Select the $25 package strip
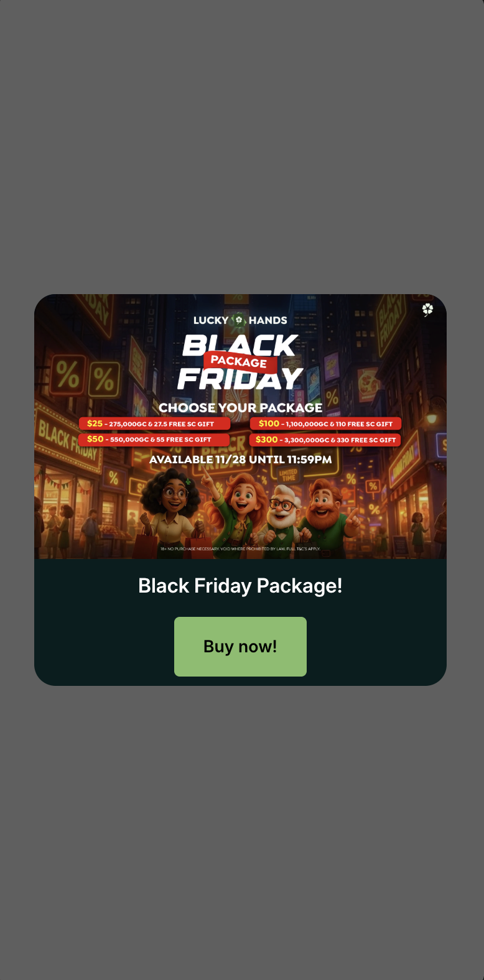Image resolution: width=484 pixels, height=980 pixels. [154, 423]
